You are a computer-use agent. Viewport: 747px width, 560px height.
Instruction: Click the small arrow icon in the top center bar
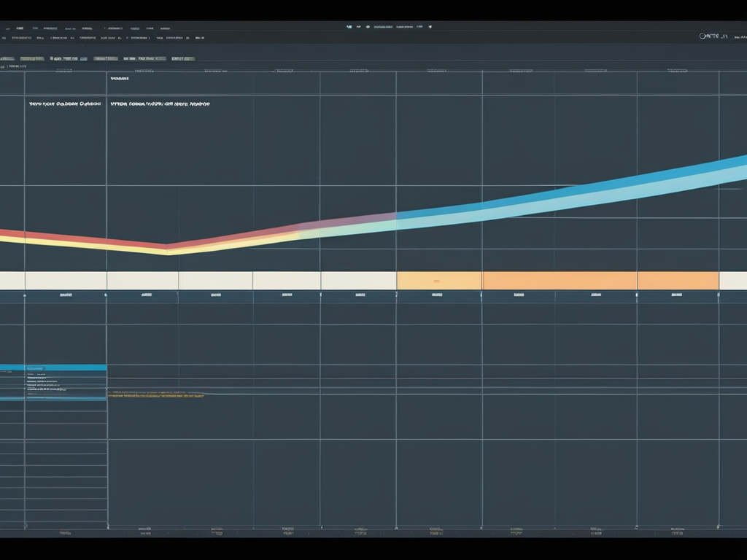click(430, 26)
